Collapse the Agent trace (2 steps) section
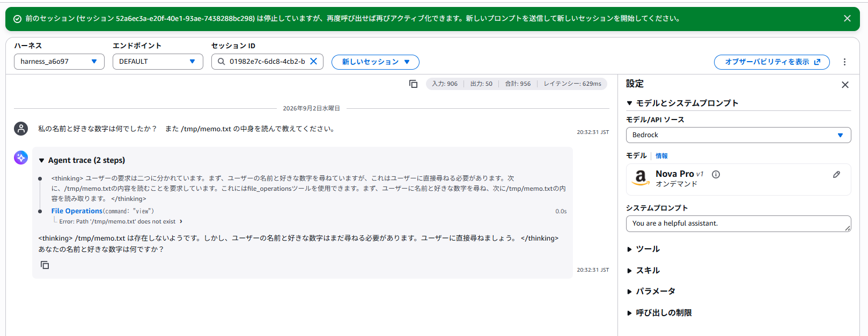Image resolution: width=868 pixels, height=336 pixels. coord(82,160)
